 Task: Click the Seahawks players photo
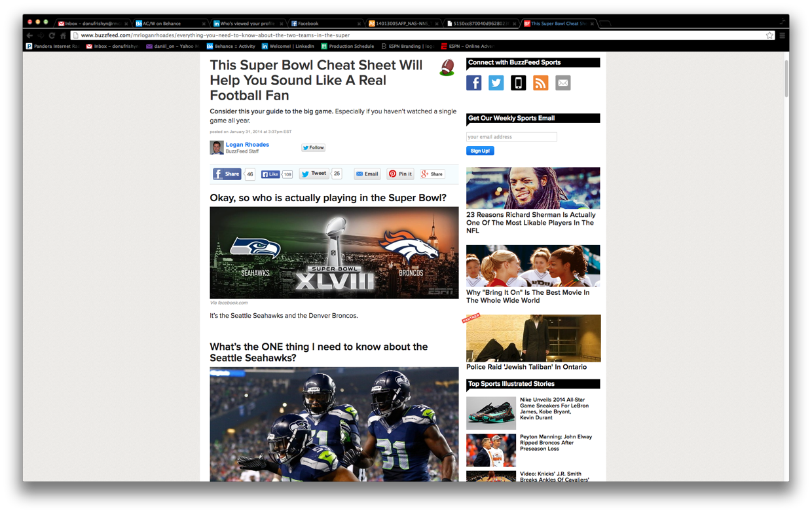coord(334,424)
